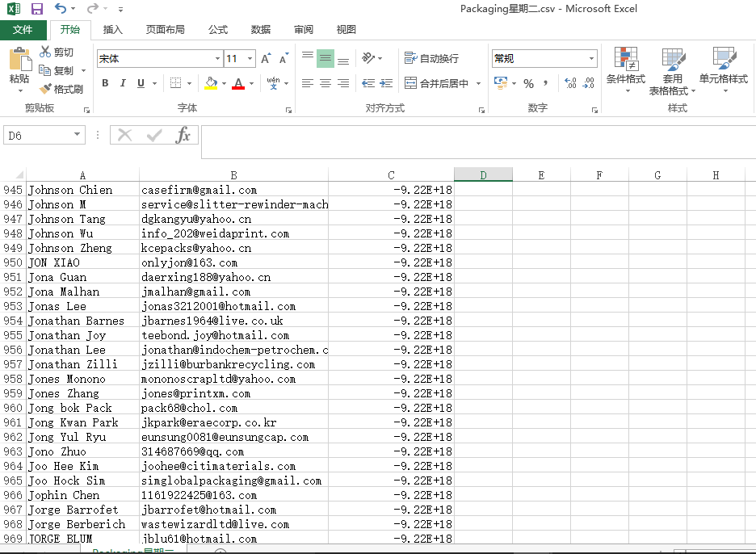Toggle Italic formatting
The height and width of the screenshot is (554, 756).
123,83
